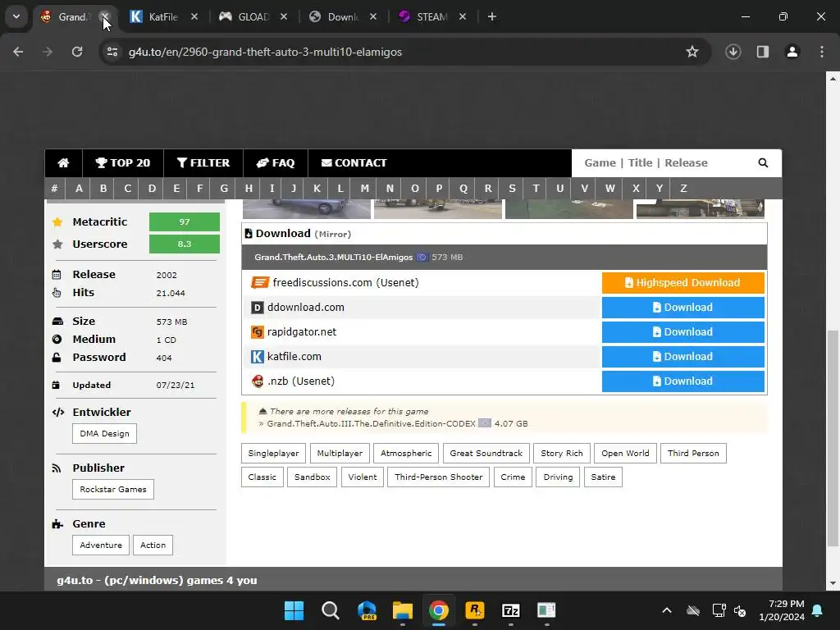840x630 pixels.
Task: Close the Grand Theft Auto tab
Action: (x=105, y=17)
